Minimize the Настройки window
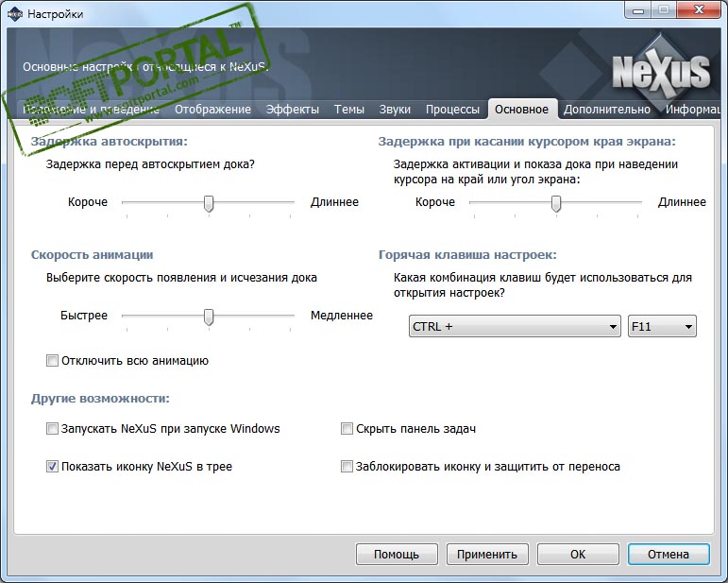 (638, 10)
